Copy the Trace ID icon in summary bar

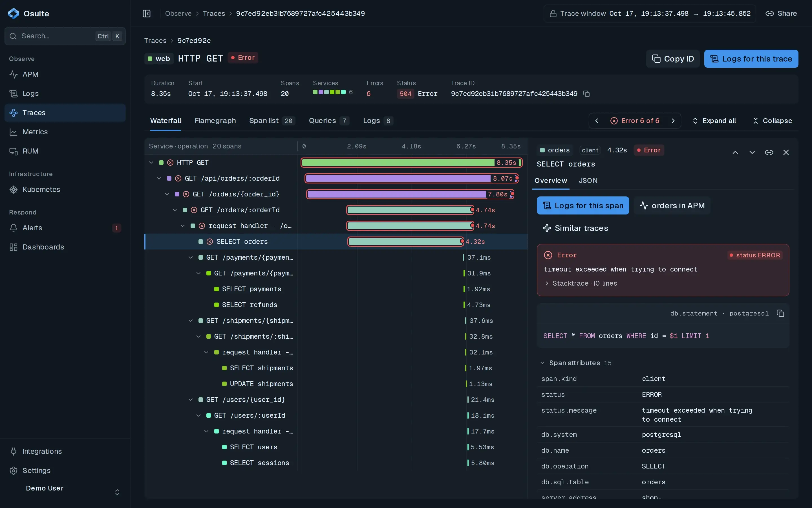(586, 94)
